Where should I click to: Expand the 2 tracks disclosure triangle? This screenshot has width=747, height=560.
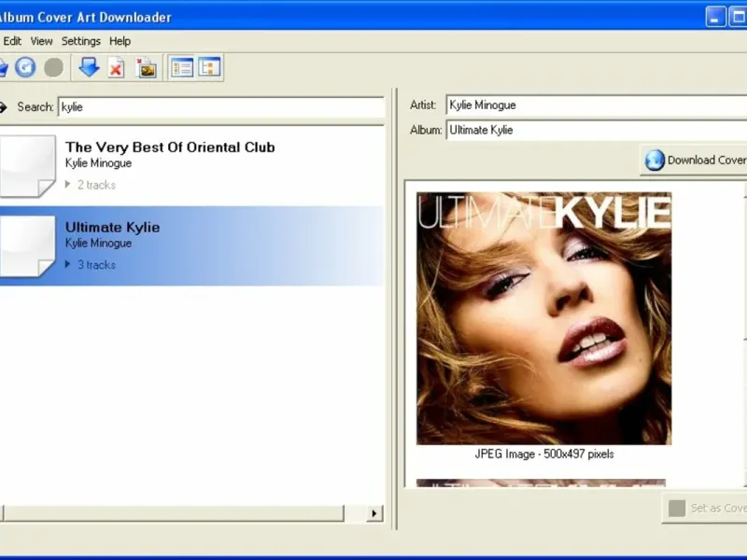(67, 184)
